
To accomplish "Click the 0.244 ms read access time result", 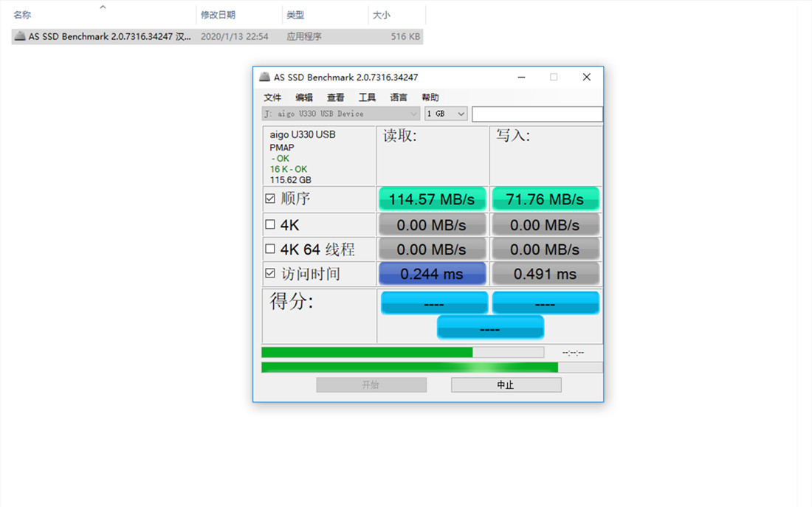I will (432, 274).
